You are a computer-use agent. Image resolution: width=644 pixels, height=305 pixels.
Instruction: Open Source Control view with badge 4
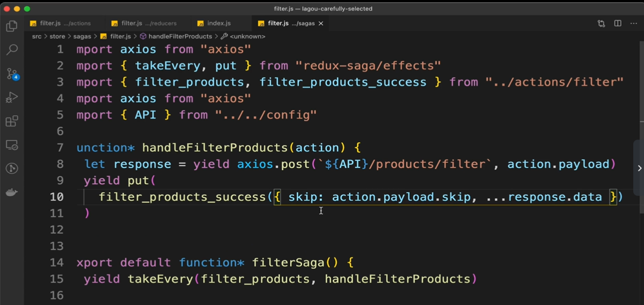(x=12, y=74)
